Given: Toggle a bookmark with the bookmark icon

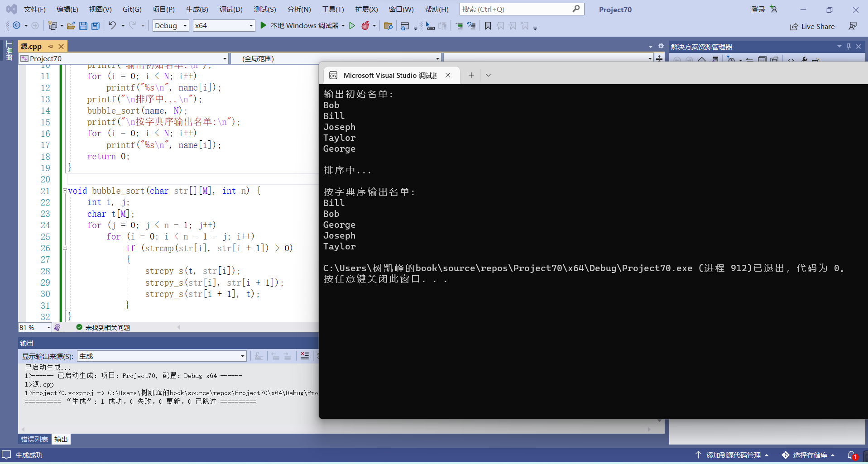Looking at the screenshot, I should (x=488, y=26).
